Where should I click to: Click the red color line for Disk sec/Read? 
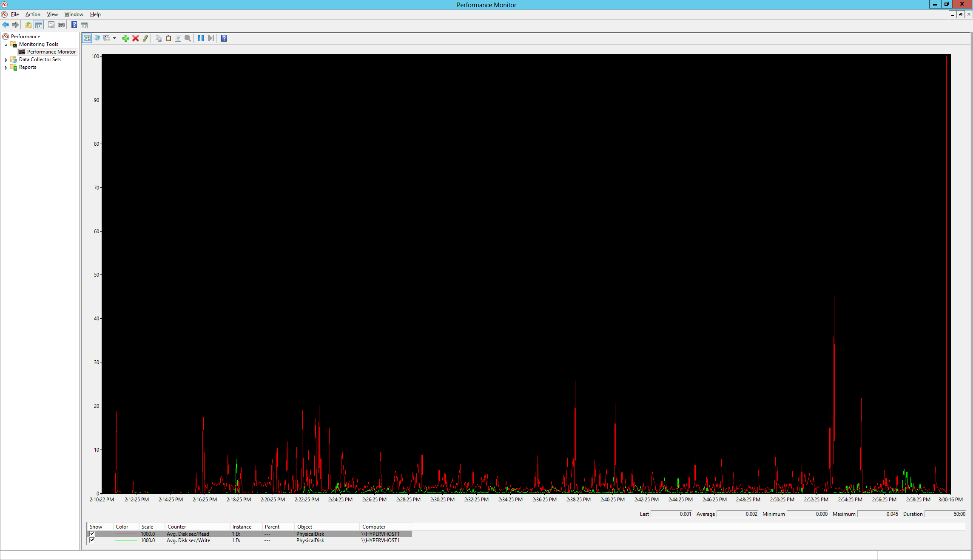click(126, 534)
